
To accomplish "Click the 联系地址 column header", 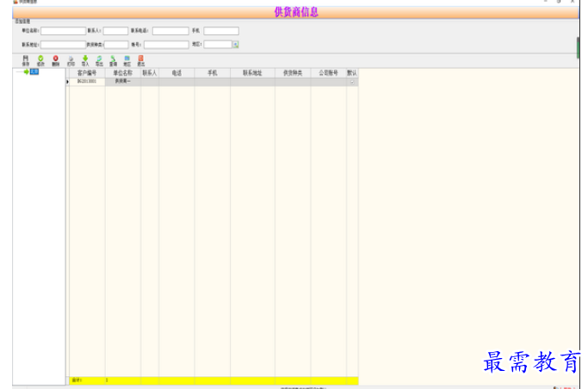I will click(252, 73).
